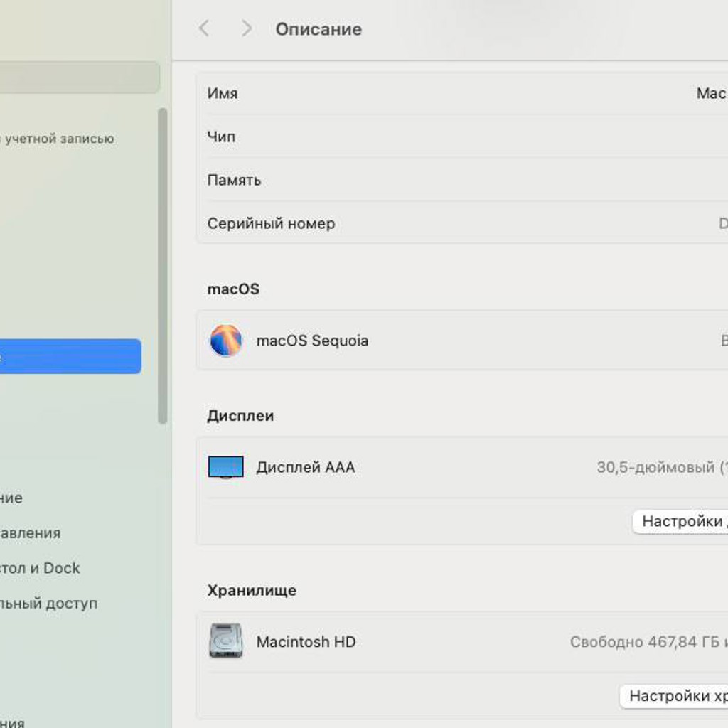Select the highlighted blue sidebar item
The height and width of the screenshot is (728, 728).
(70, 356)
